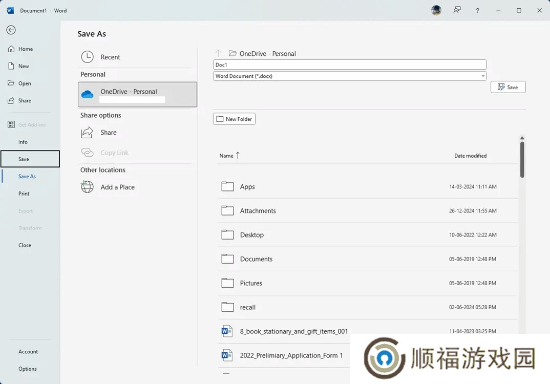The height and width of the screenshot is (384, 550).
Task: Click the file list scrollbar thumb
Action: point(522,160)
